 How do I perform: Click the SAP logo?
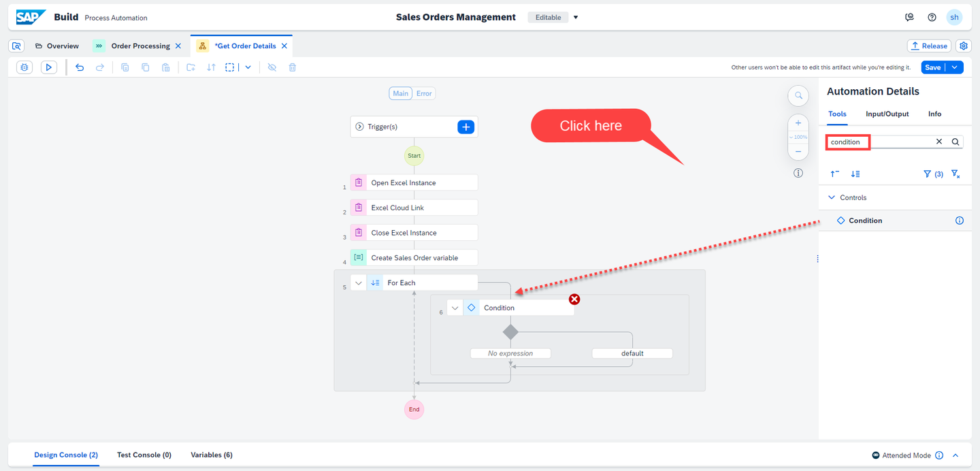click(31, 17)
